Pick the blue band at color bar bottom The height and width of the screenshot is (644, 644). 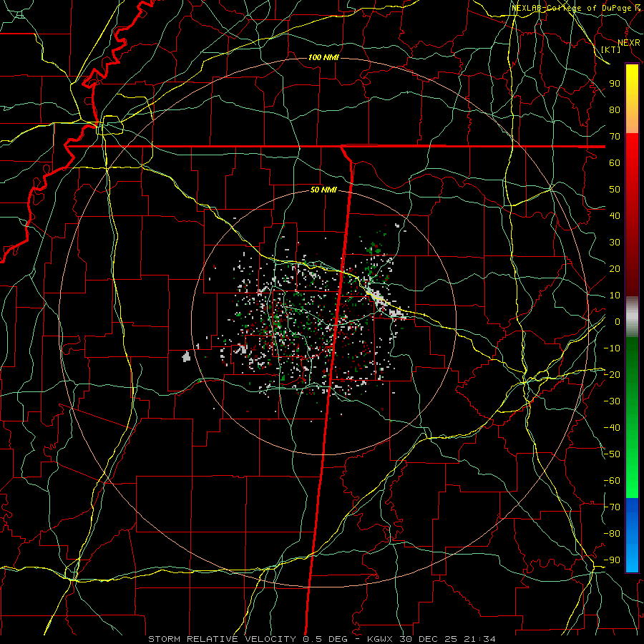632,535
